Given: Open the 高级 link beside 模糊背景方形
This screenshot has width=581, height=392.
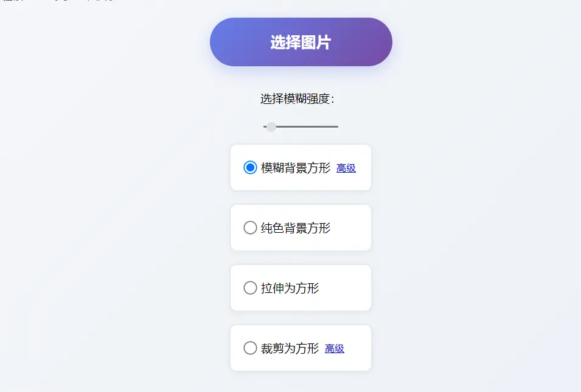Looking at the screenshot, I should (346, 168).
